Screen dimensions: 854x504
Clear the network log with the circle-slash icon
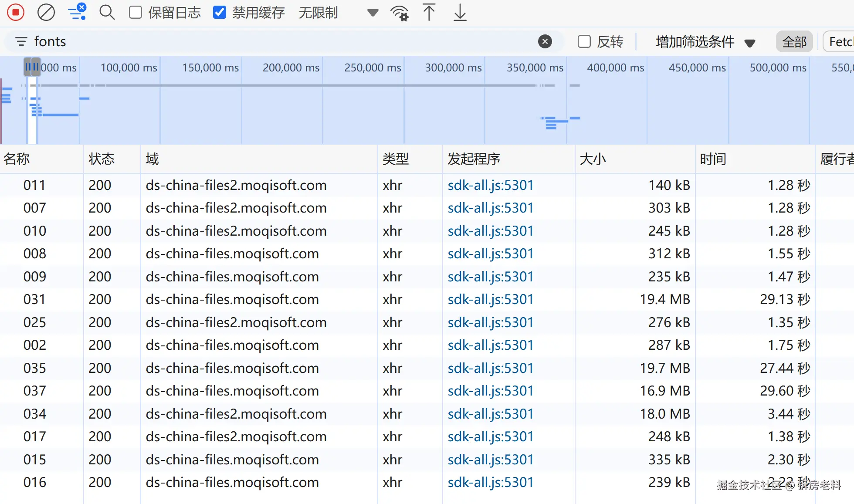46,12
